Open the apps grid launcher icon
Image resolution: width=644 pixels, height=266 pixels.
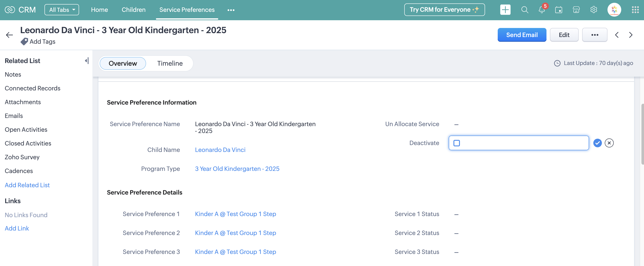635,10
